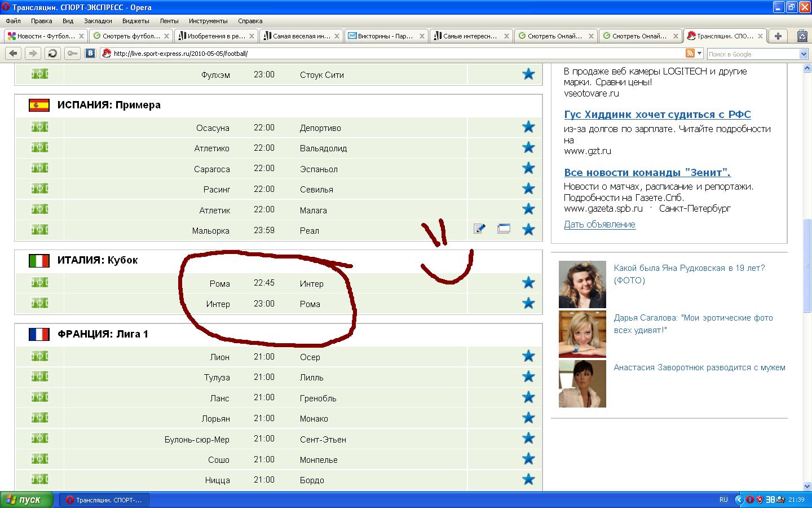812x508 pixels.
Task: Favorite the Расинг – Севилья match star
Action: coord(528,189)
